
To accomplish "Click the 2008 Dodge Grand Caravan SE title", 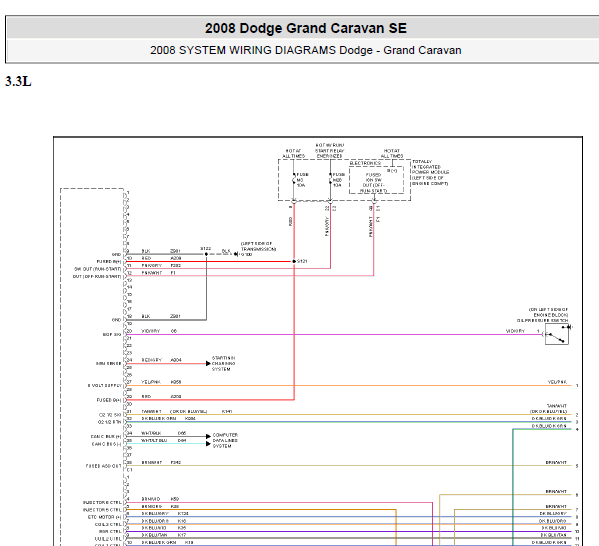I will (x=306, y=28).
